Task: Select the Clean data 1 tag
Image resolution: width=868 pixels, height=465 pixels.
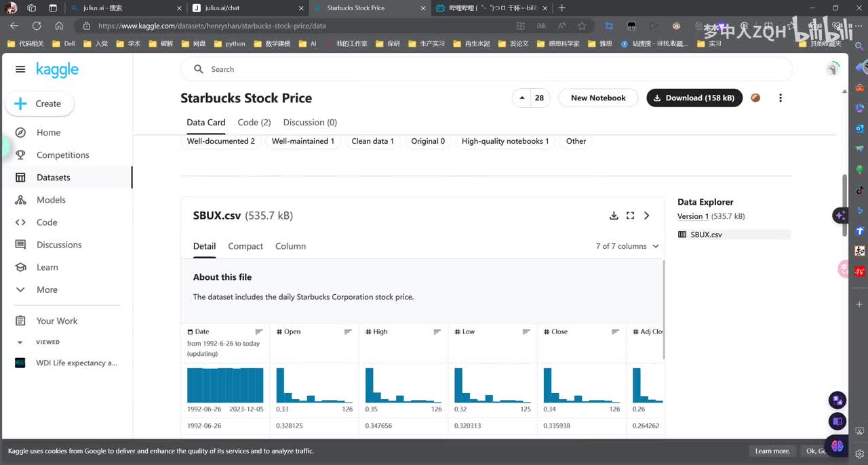Action: click(x=372, y=141)
